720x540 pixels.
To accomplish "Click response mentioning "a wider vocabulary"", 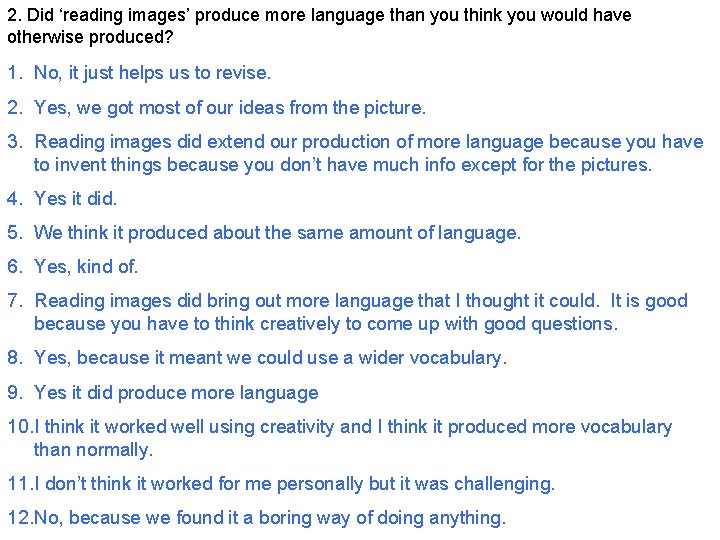I will [x=270, y=358].
